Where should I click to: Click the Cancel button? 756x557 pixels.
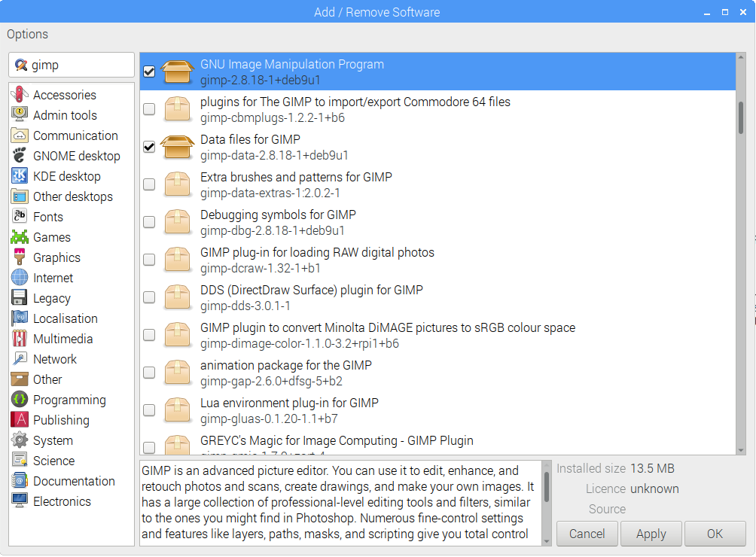tap(587, 534)
